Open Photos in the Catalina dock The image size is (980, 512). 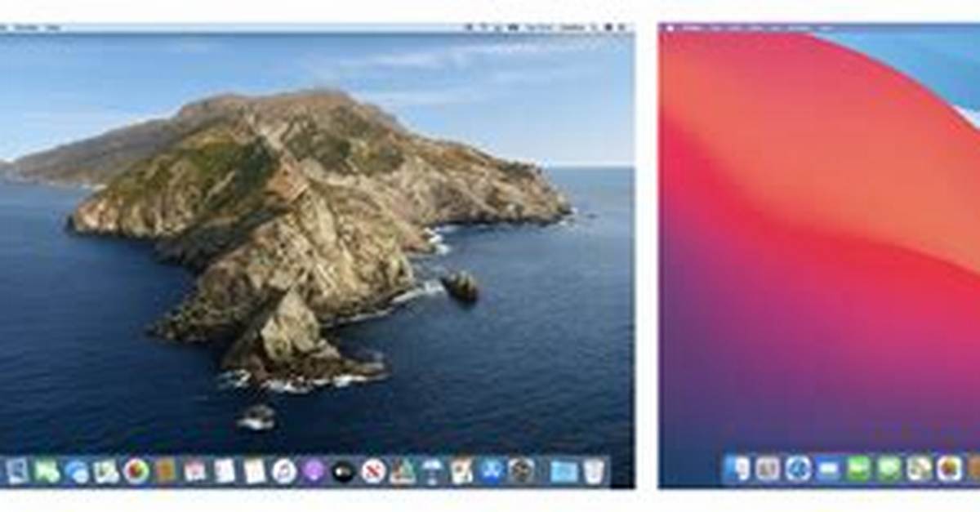(x=136, y=470)
